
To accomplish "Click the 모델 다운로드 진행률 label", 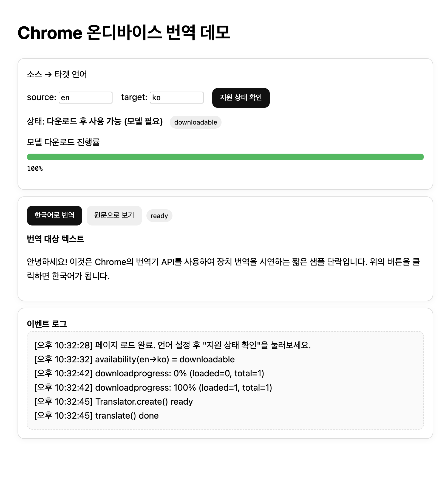I will pyautogui.click(x=63, y=142).
